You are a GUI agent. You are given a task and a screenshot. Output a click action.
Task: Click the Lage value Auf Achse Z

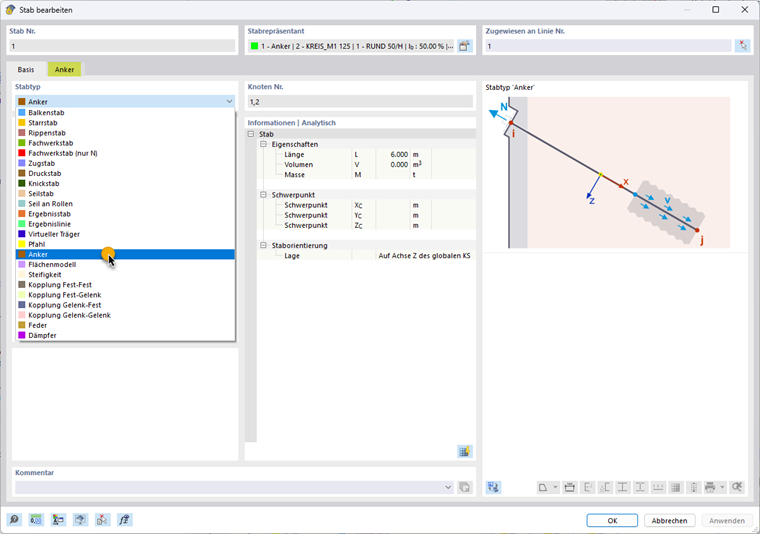click(424, 255)
